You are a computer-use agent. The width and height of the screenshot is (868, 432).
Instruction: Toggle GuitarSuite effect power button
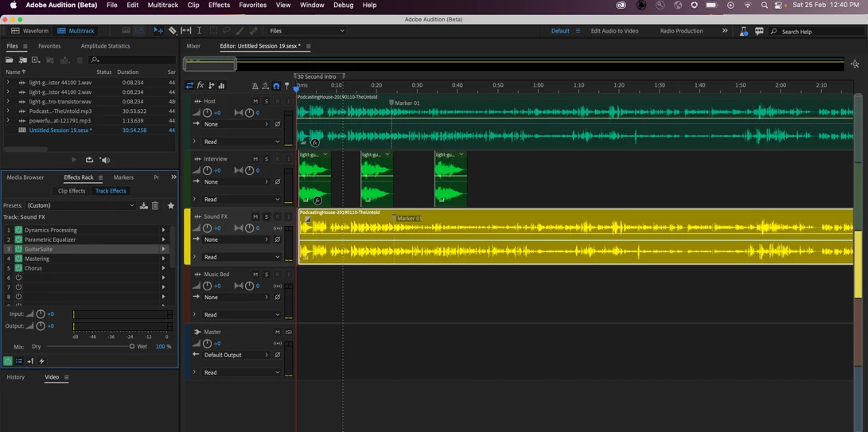18,249
